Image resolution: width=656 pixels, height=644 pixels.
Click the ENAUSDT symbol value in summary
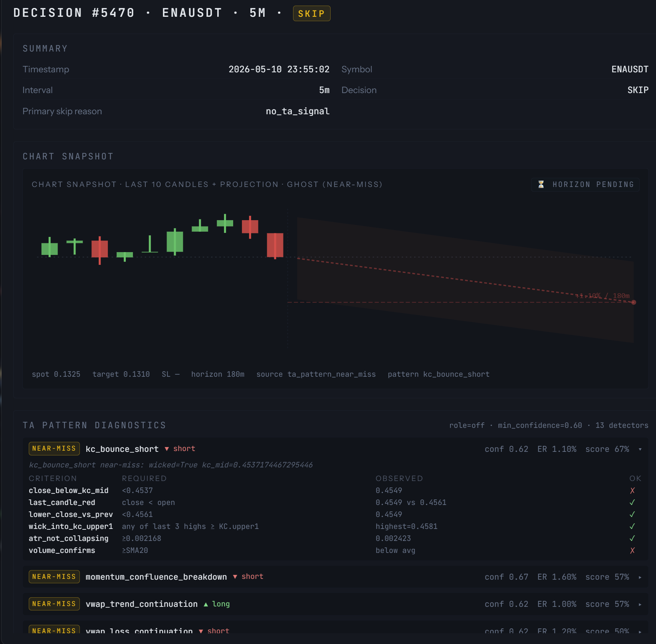click(x=630, y=69)
